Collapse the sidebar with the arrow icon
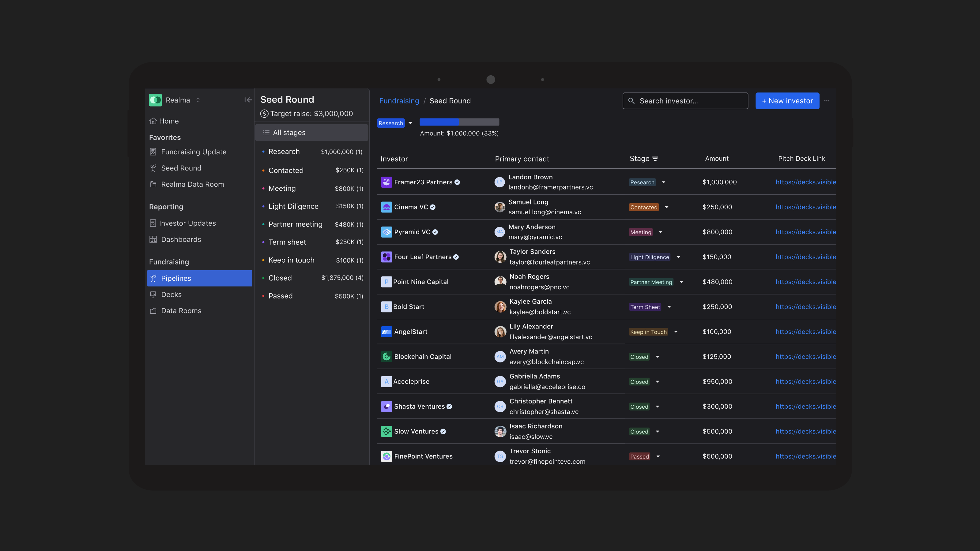Screen dimensions: 980x551 click(x=248, y=100)
